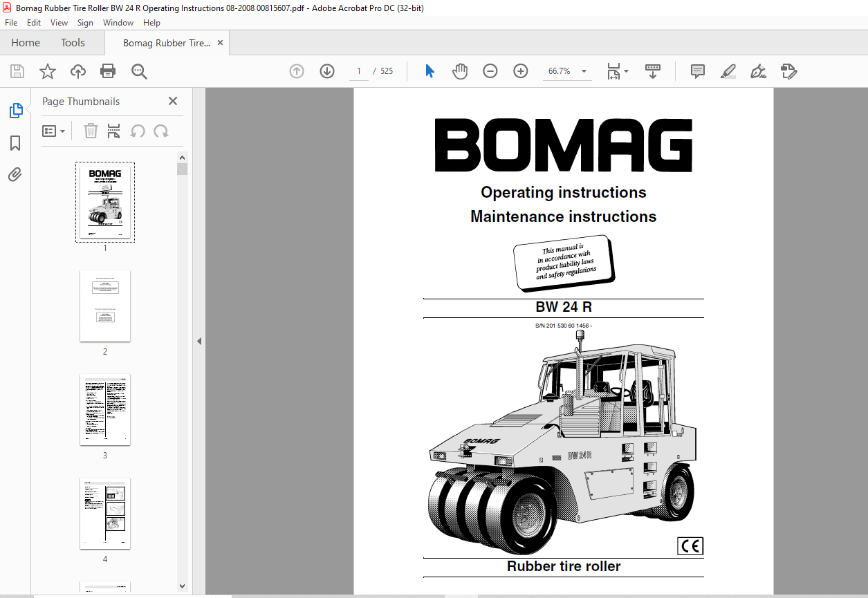Switch to the Tools tab
This screenshot has width=868, height=598.
tap(73, 43)
